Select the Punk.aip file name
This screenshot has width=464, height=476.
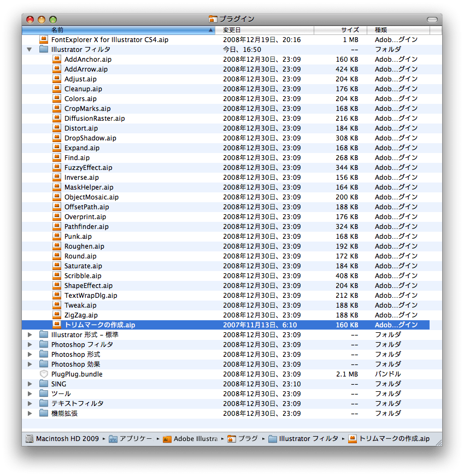click(x=78, y=236)
